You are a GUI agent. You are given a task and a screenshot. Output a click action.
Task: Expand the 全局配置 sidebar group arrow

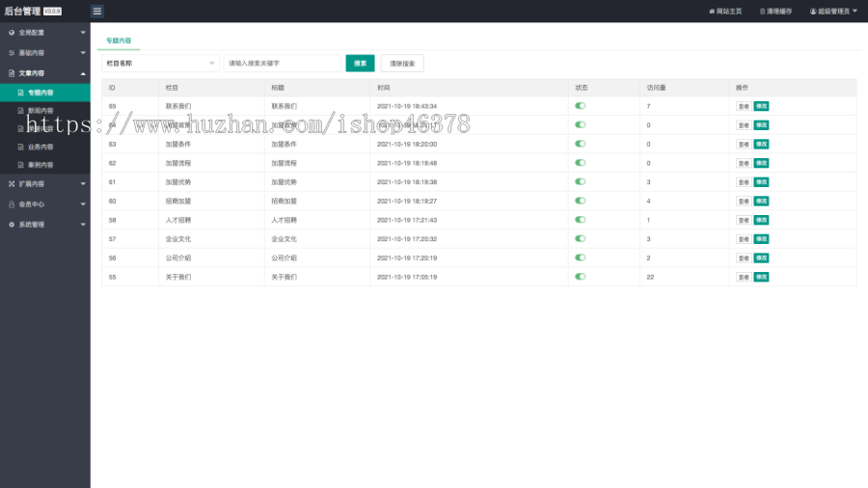point(83,33)
